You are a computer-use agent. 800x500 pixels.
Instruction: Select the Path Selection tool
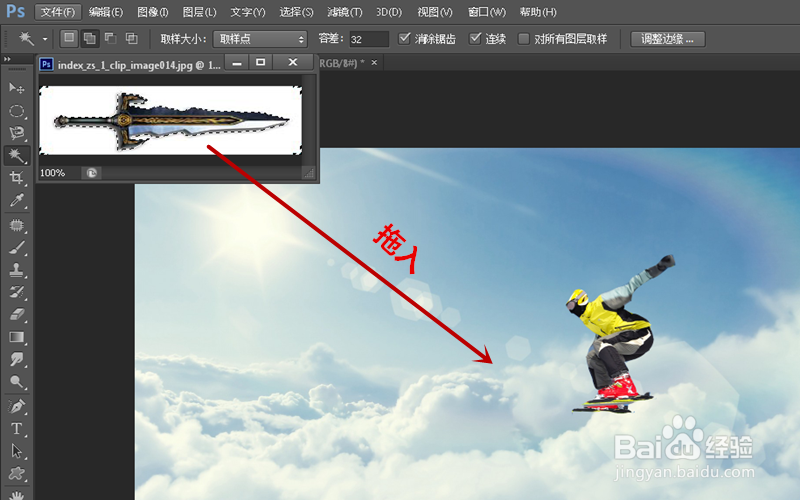[16, 451]
